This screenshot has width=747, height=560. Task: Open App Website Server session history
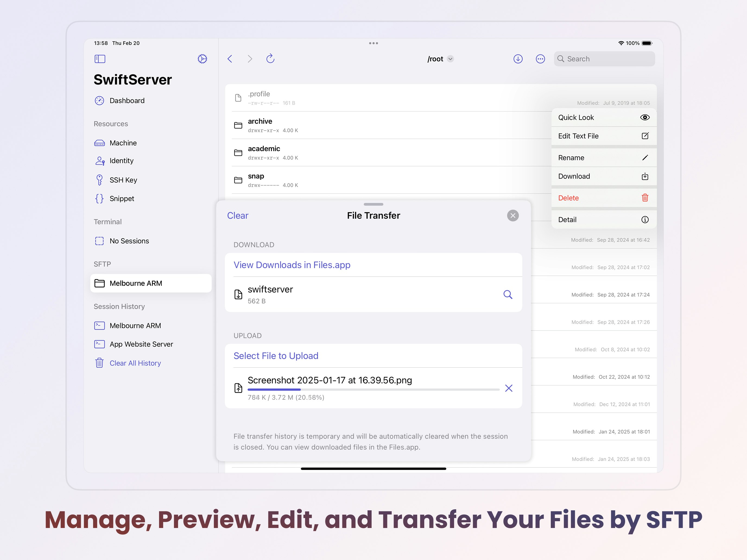[151, 344]
